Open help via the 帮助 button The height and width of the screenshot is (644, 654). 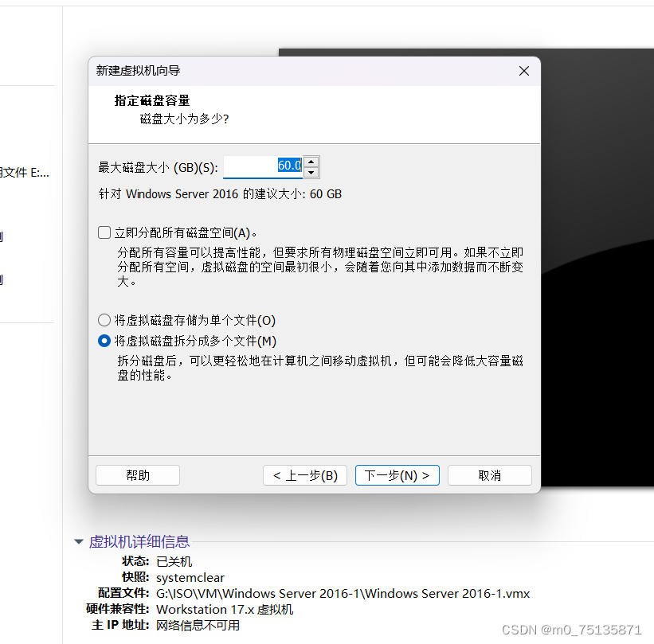point(137,474)
